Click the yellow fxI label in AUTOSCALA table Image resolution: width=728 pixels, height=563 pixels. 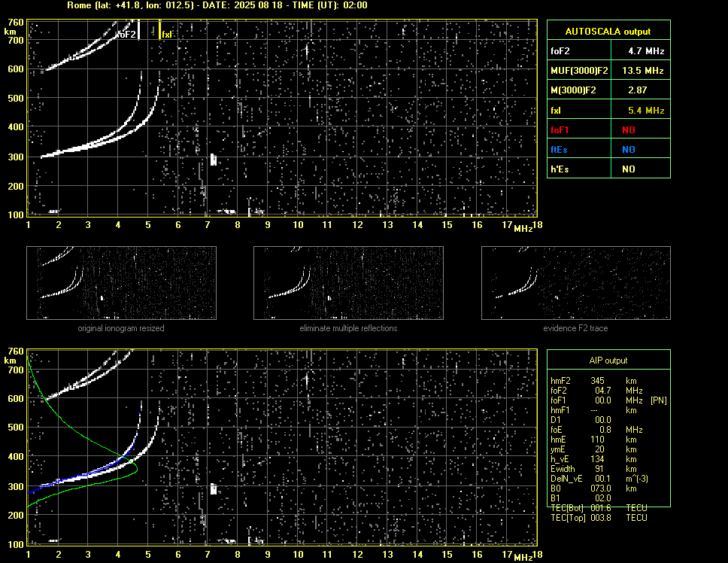tap(555, 111)
